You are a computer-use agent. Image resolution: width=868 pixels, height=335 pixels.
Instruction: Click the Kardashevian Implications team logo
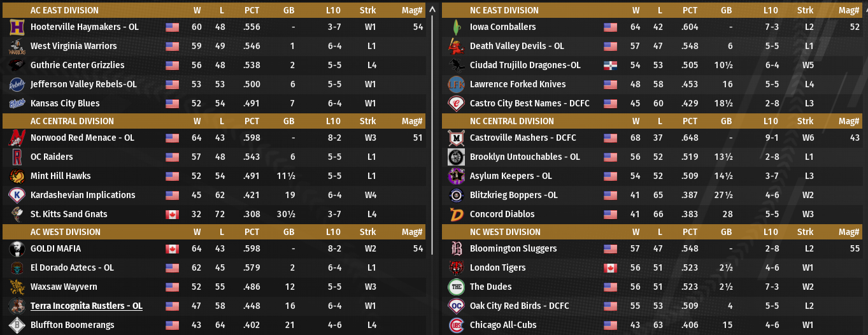click(x=17, y=196)
